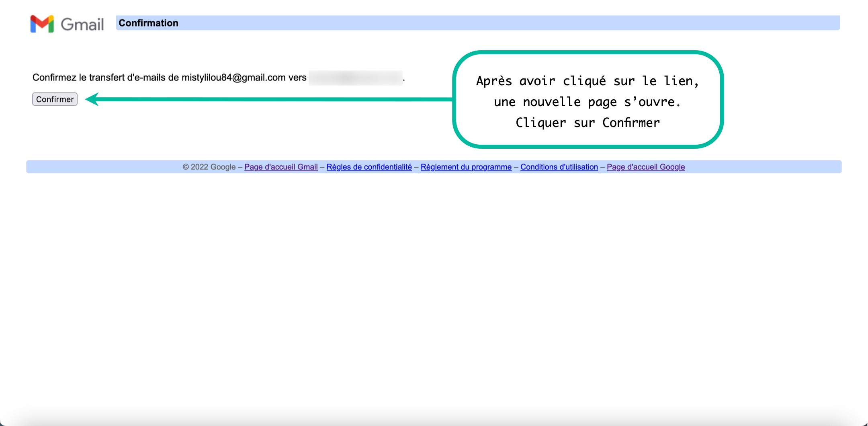Viewport: 868px width, 426px height.
Task: Click the teal arrowhead pointing at Confirmer
Action: click(x=92, y=99)
